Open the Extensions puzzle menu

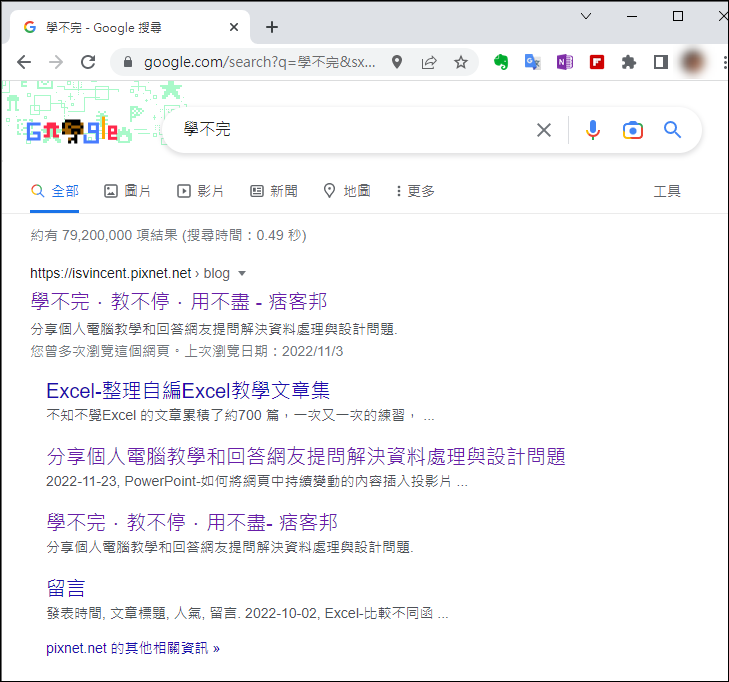[629, 62]
